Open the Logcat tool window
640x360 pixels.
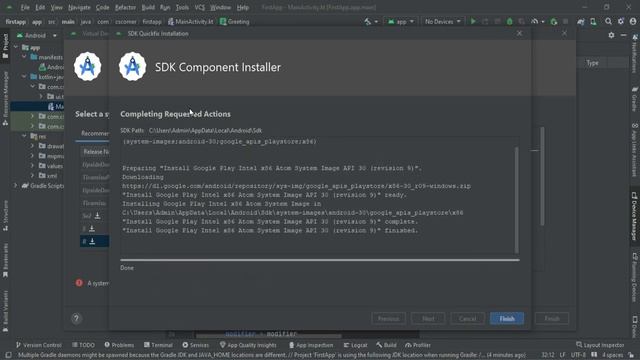(356, 345)
